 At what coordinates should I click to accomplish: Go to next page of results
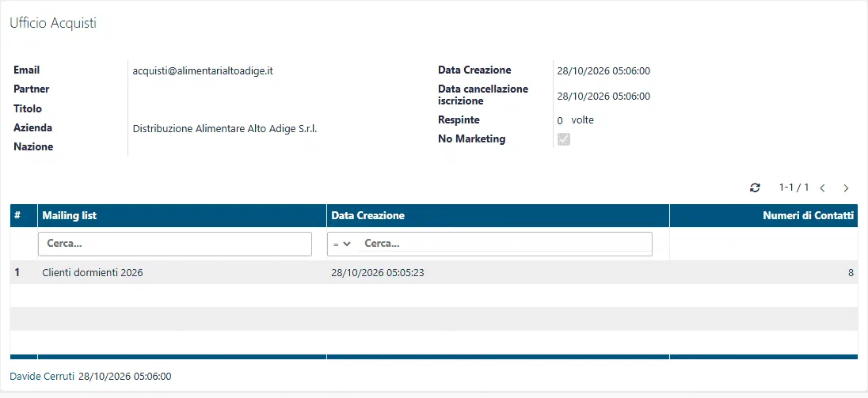pos(846,188)
